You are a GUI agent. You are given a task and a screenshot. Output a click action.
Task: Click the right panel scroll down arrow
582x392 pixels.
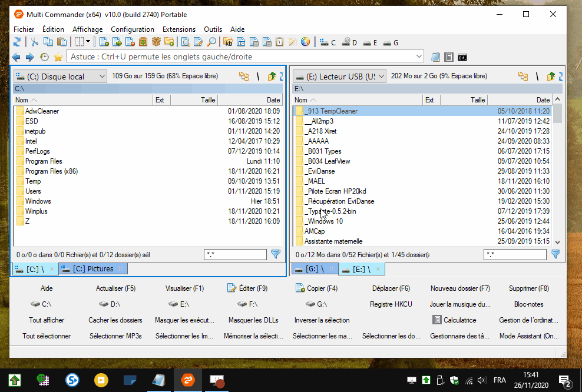tap(557, 242)
